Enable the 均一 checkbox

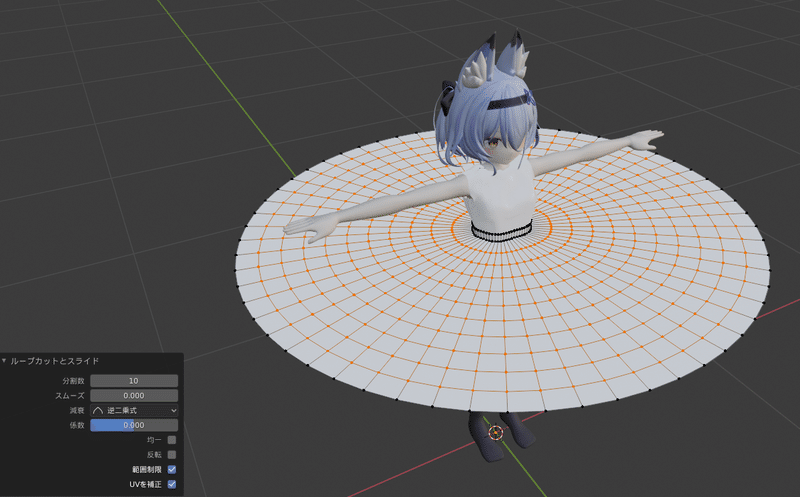(172, 440)
